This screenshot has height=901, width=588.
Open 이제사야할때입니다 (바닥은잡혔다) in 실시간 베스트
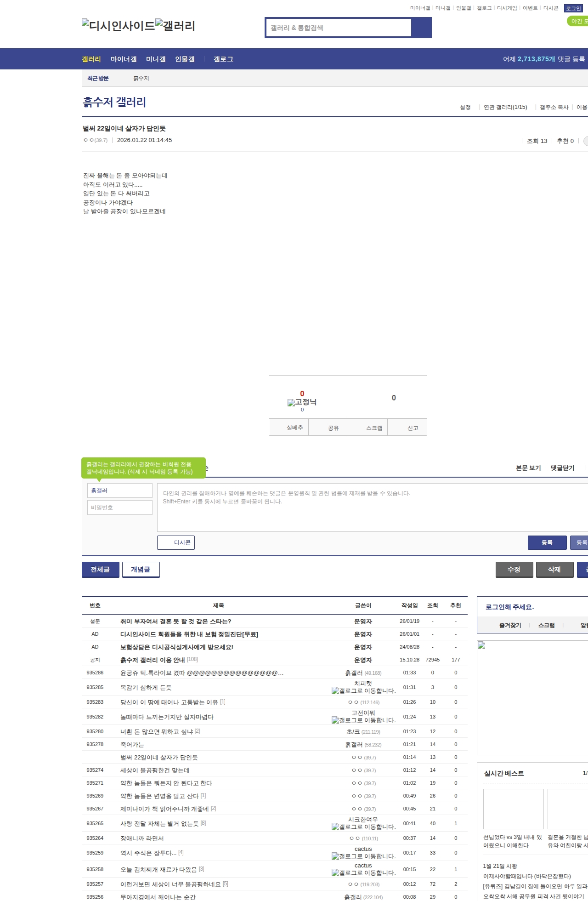[527, 876]
